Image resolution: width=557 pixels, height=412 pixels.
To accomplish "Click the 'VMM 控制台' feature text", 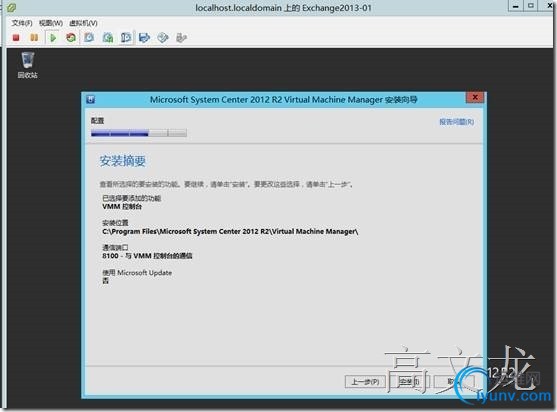I will point(122,206).
